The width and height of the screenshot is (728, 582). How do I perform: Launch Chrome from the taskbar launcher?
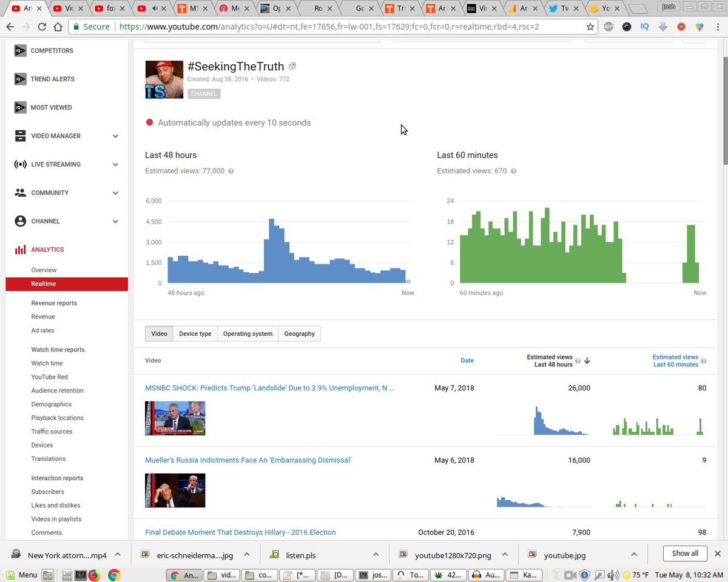pos(113,575)
